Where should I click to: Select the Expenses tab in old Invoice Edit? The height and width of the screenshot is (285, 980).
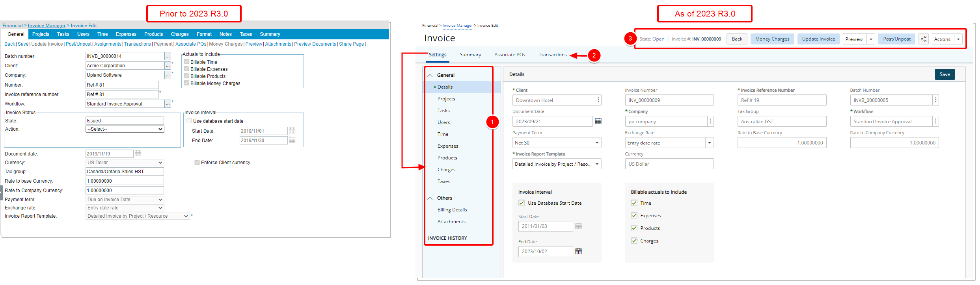point(126,34)
